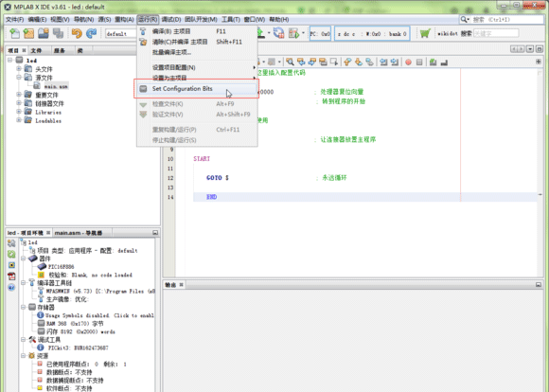The width and height of the screenshot is (549, 392).
Task: Select 批量编译主项 menu entry
Action: (x=197, y=52)
